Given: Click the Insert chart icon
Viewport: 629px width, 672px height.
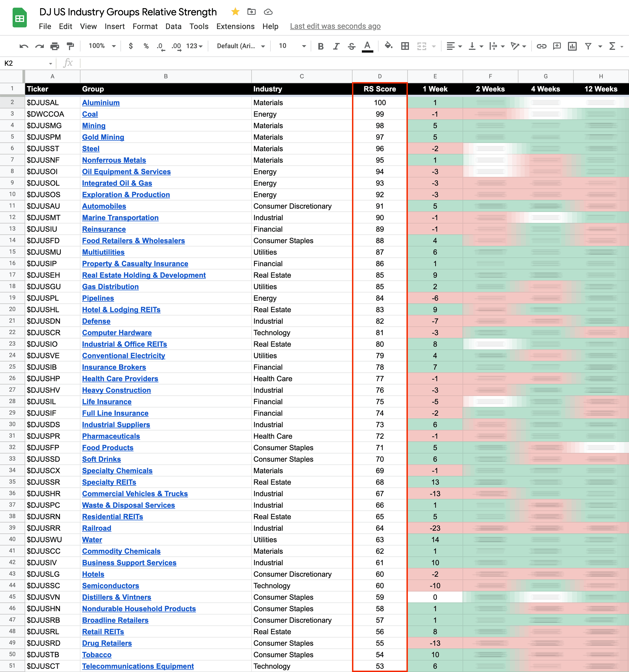Looking at the screenshot, I should tap(572, 46).
